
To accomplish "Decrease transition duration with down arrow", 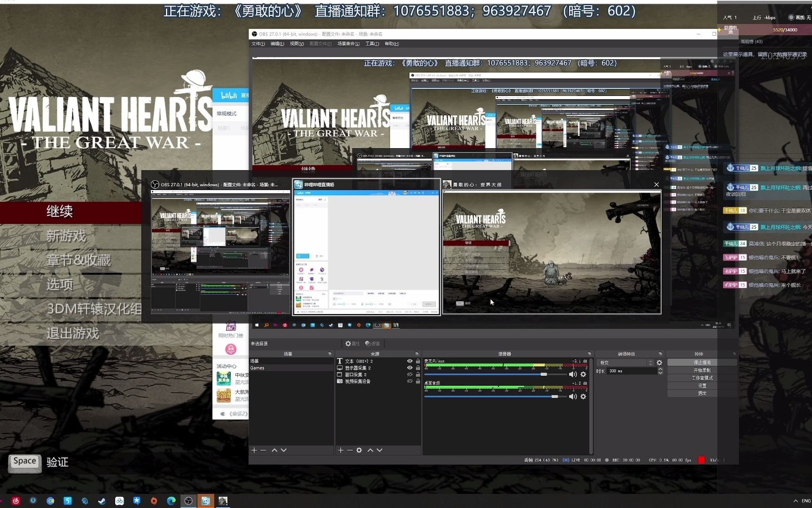I will click(x=660, y=373).
